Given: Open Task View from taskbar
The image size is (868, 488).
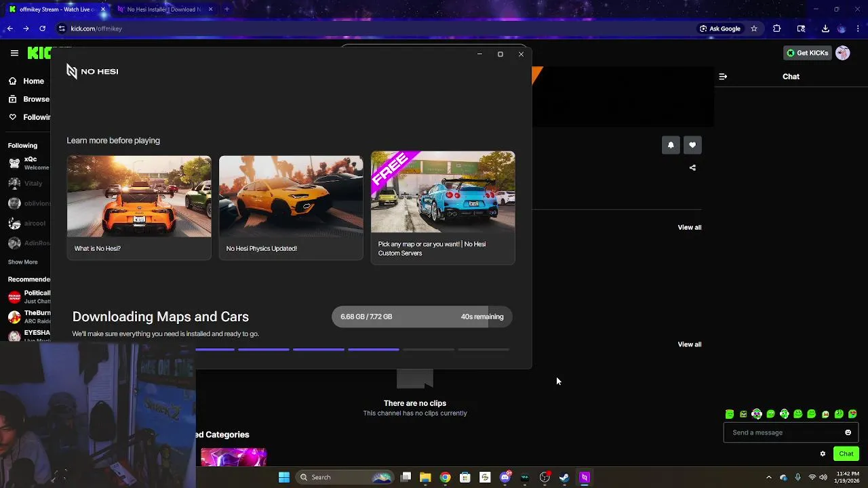Looking at the screenshot, I should 406,477.
